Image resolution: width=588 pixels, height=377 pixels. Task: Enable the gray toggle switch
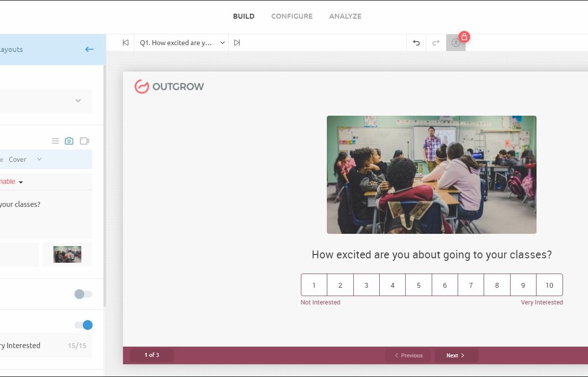83,294
